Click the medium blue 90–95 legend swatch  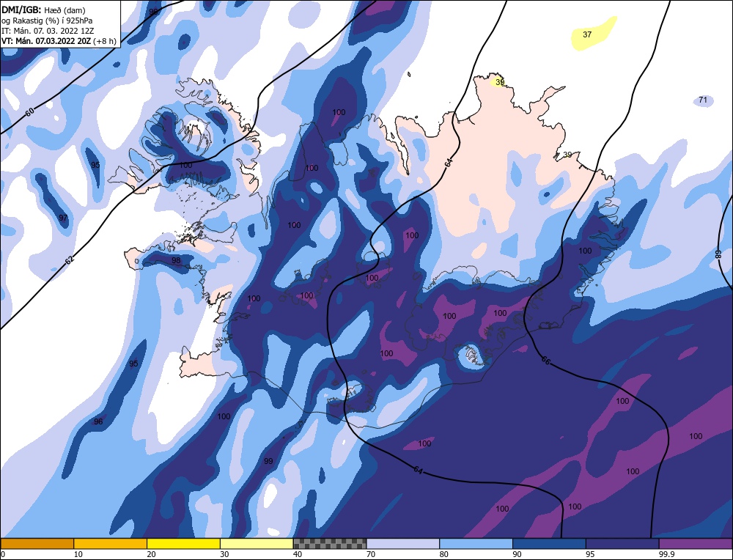coord(549,543)
